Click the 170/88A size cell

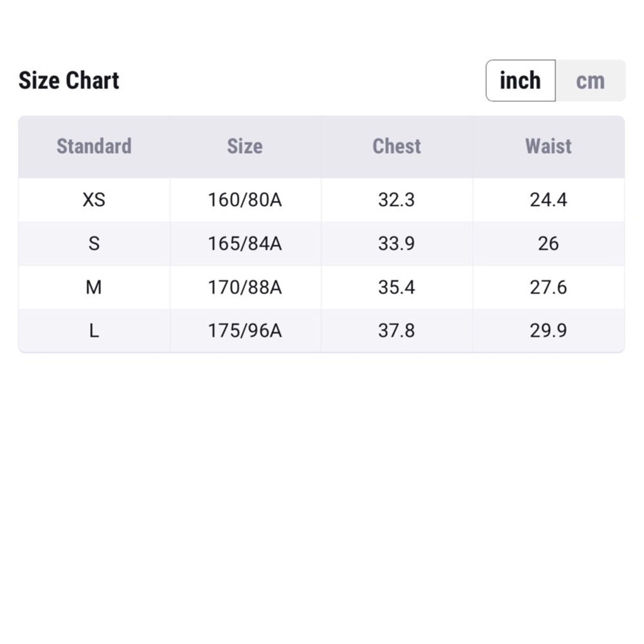(245, 287)
